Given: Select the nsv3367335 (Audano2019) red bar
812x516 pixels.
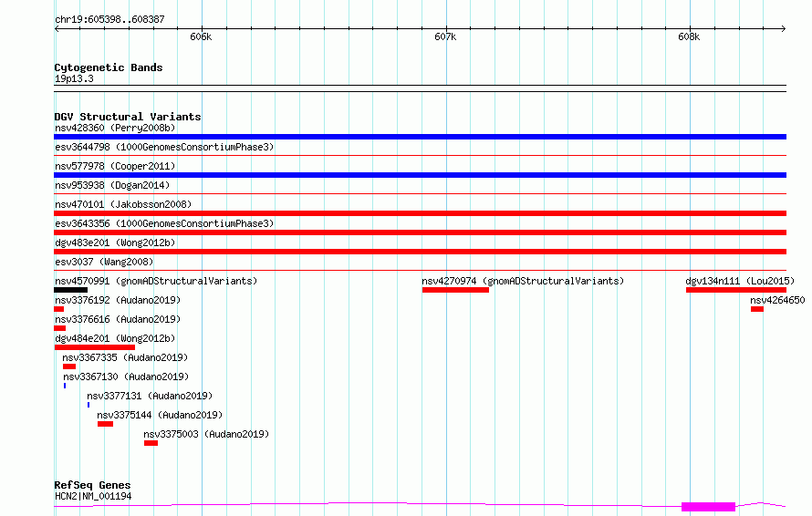Looking at the screenshot, I should click(x=69, y=366).
